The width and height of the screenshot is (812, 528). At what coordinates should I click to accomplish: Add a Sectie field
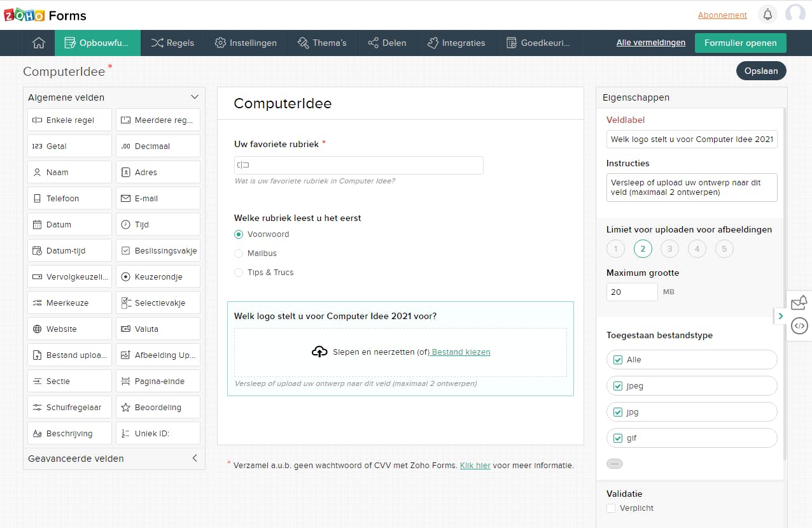click(x=70, y=381)
